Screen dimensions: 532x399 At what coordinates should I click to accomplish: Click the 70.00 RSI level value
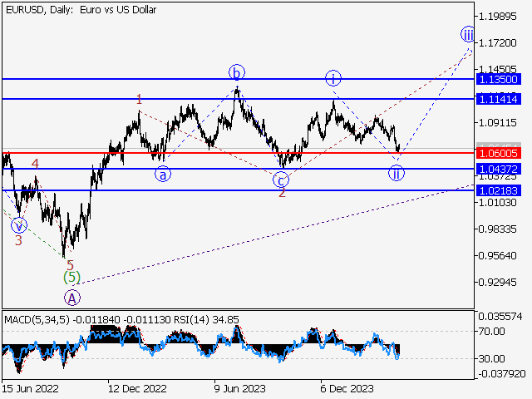[492, 331]
